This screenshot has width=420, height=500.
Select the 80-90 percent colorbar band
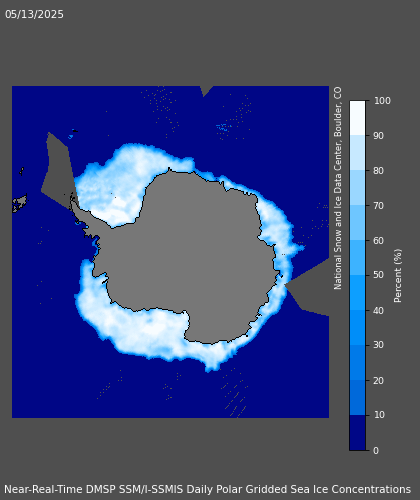357,153
